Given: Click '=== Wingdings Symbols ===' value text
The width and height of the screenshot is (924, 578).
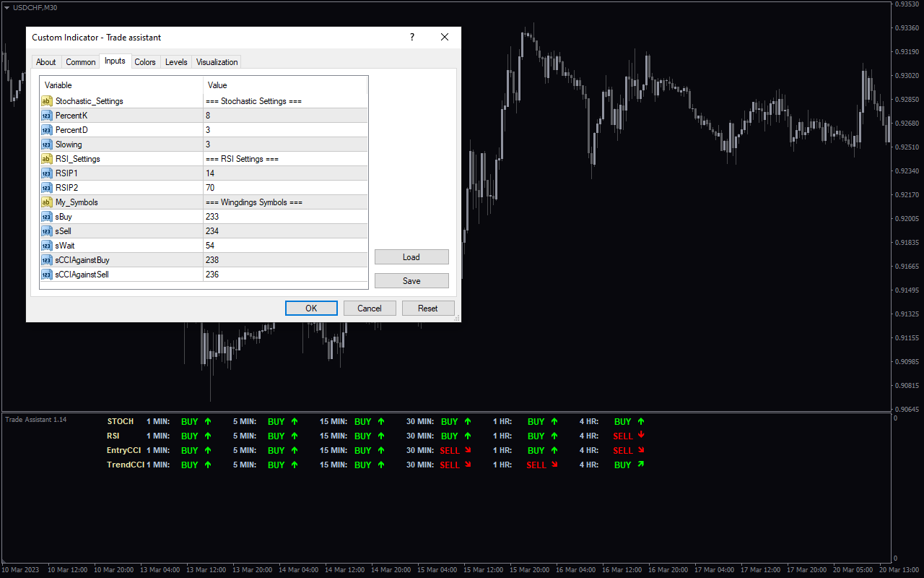Looking at the screenshot, I should [254, 202].
